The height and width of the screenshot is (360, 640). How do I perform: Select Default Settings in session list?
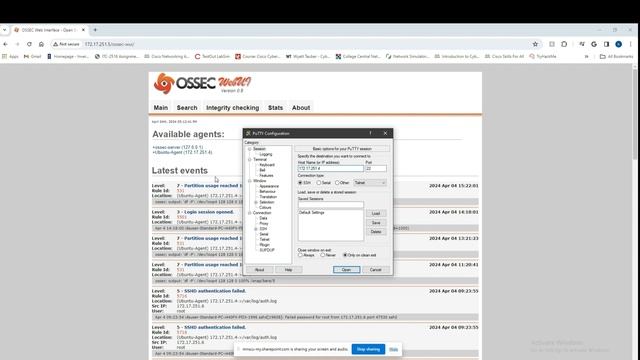[312, 213]
